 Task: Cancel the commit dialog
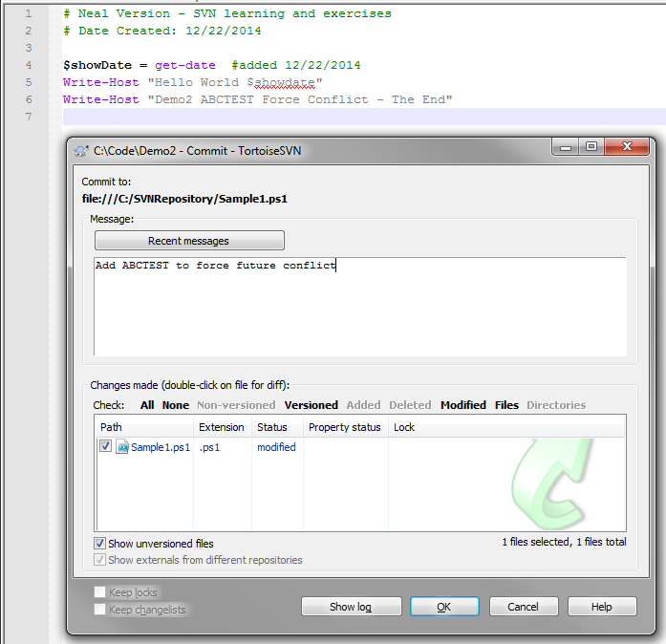pyautogui.click(x=524, y=607)
